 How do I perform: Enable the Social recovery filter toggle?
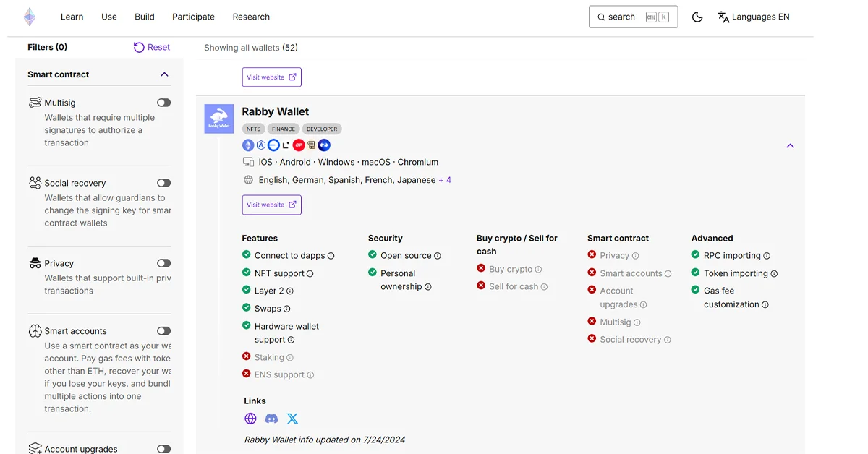[x=164, y=183]
